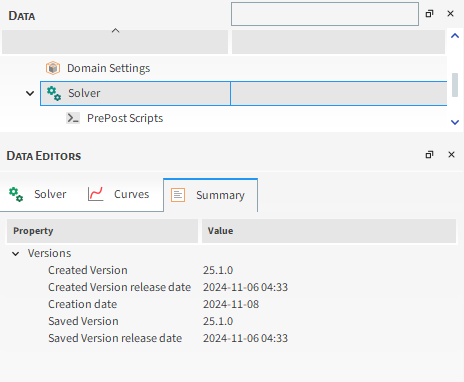464x382 pixels.
Task: Click the PrePost Scripts terminal icon
Action: 73,118
